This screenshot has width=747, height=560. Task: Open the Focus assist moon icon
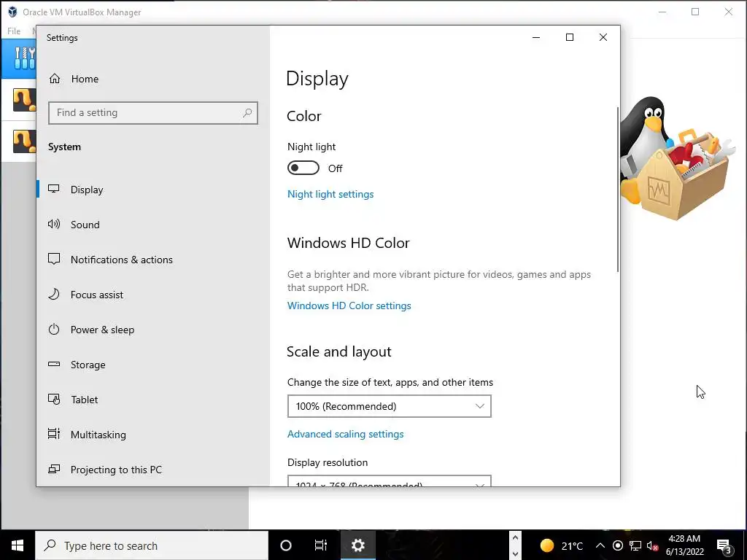pos(54,295)
